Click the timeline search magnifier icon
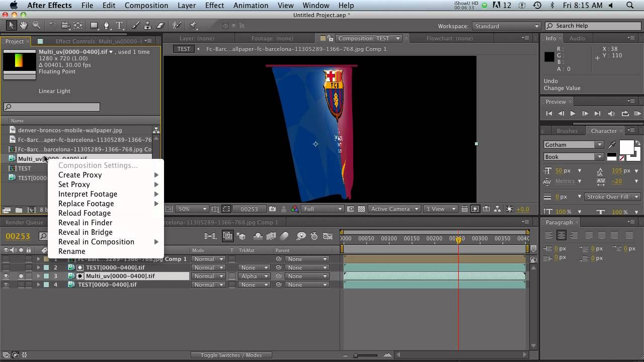Image resolution: width=644 pixels, height=362 pixels. coord(43,236)
